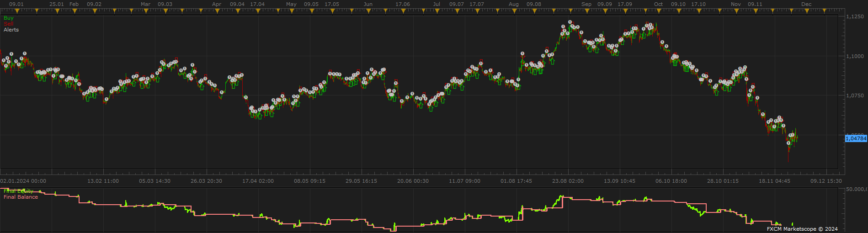
Task: Click the 17.04 02:00 time axis label
Action: (258, 181)
